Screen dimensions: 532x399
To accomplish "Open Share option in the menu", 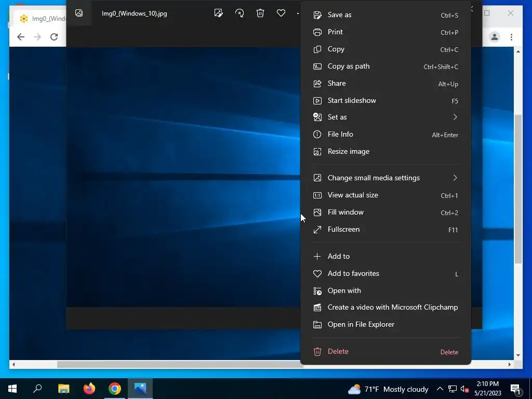I will coord(386,84).
